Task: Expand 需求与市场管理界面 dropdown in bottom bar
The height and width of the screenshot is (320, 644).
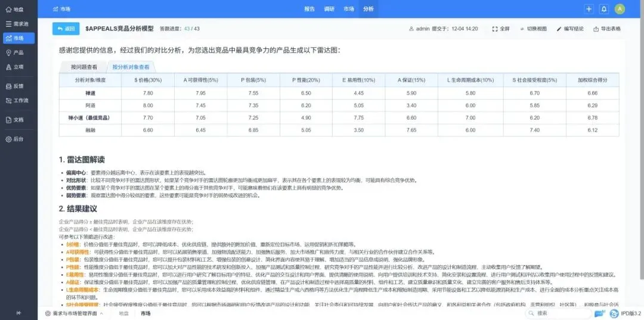Action: 75,313
